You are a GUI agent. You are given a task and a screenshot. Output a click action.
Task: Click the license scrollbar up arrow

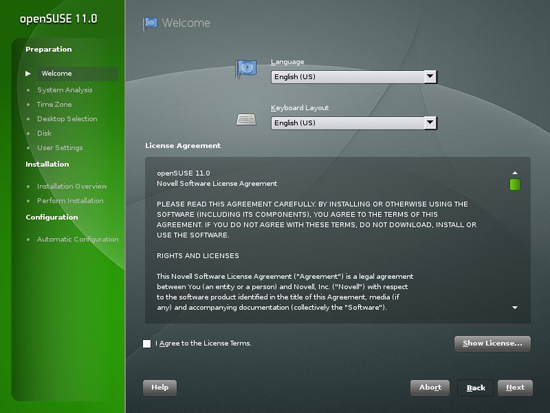[x=515, y=173]
